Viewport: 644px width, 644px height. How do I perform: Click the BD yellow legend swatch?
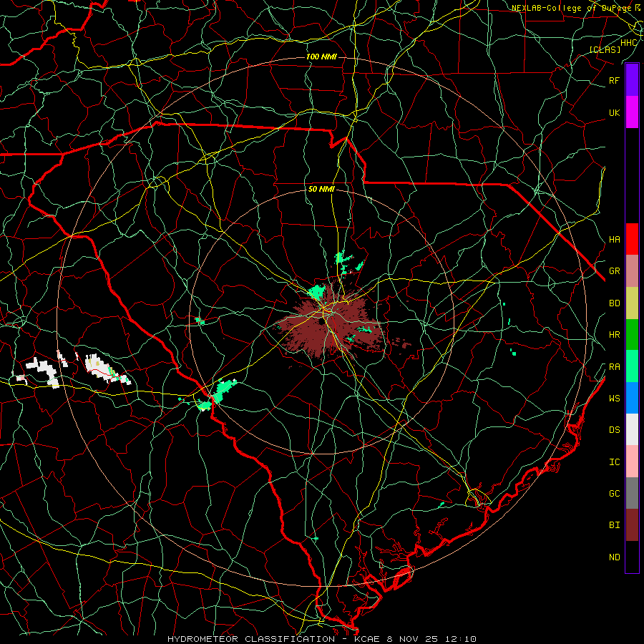[x=632, y=303]
